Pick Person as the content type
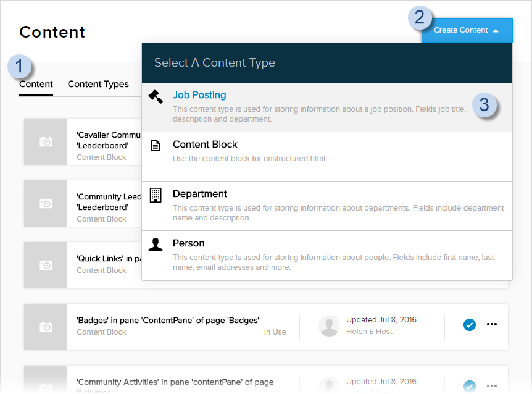 coord(188,243)
